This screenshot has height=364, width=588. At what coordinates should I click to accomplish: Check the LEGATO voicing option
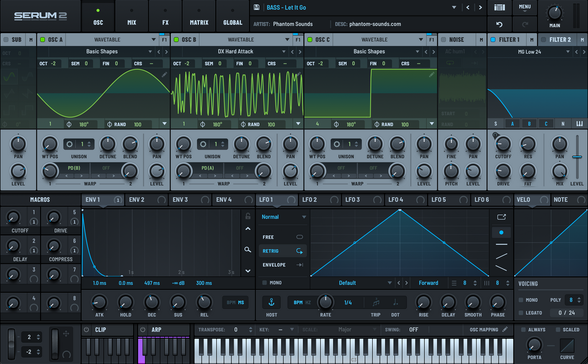coord(521,312)
